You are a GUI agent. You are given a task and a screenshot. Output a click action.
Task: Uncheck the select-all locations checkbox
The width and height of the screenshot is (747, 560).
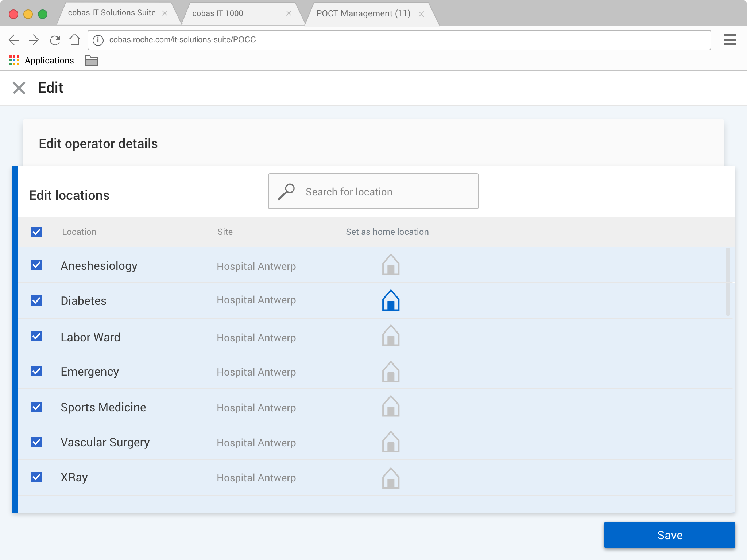pos(36,232)
